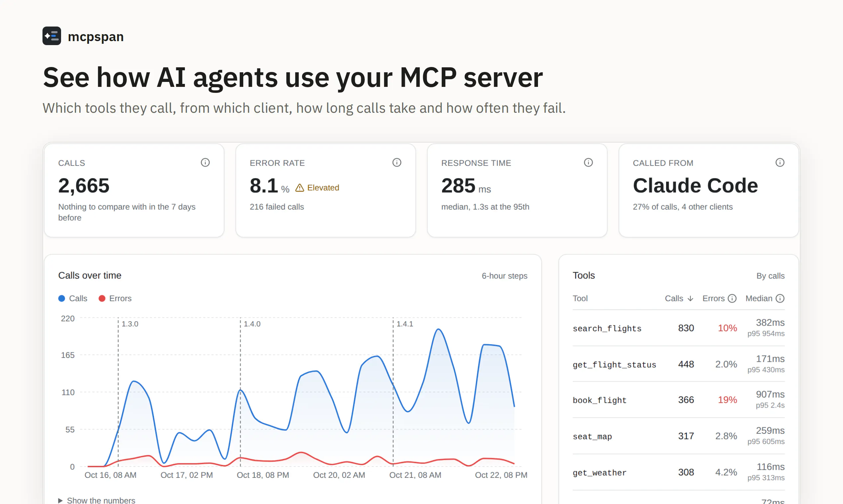Click the p95 2.4s value for book_flight
This screenshot has height=504, width=843.
pos(770,406)
